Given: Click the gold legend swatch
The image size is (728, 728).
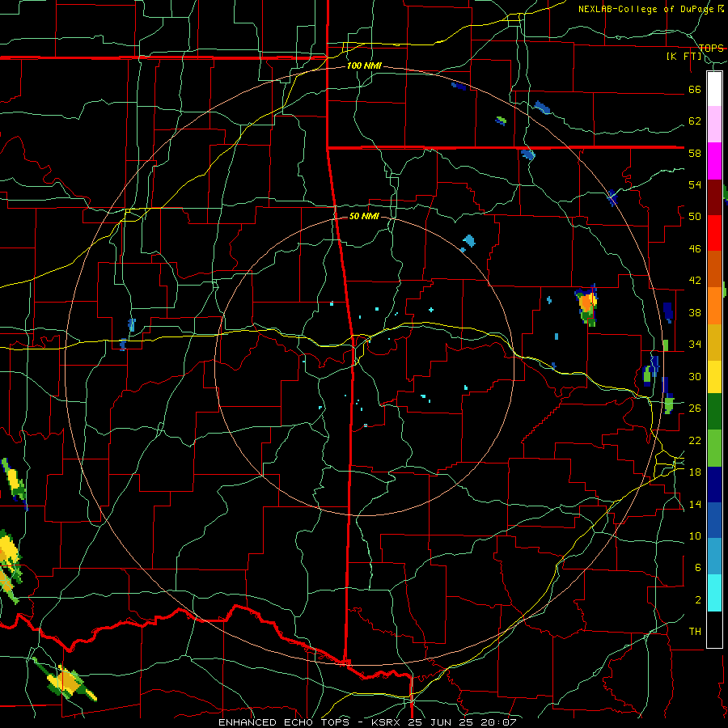Looking at the screenshot, I should [714, 341].
